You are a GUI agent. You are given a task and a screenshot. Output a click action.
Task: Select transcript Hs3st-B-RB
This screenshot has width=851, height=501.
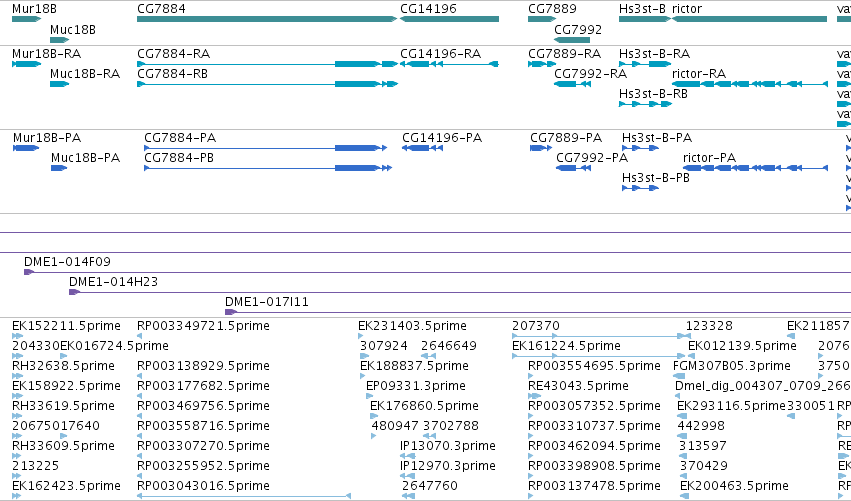coord(653,94)
